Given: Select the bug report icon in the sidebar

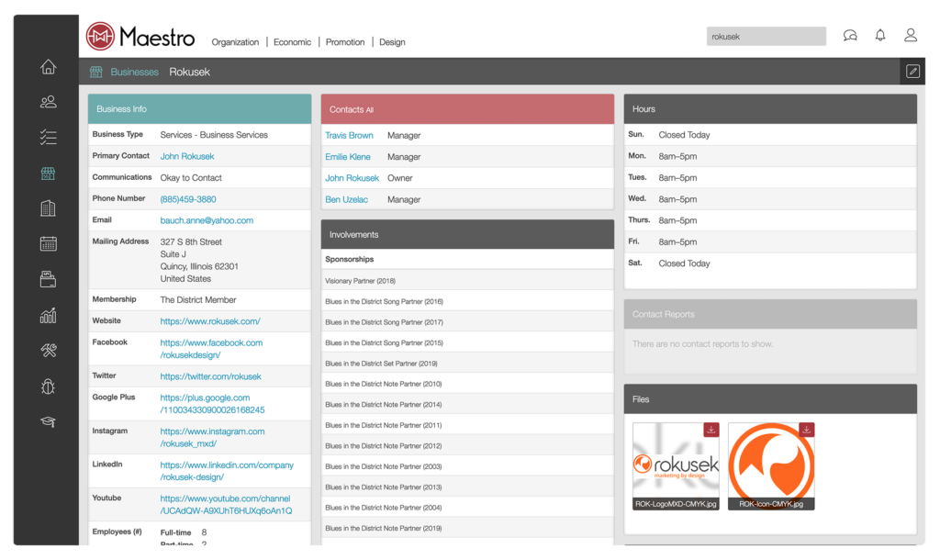Looking at the screenshot, I should pyautogui.click(x=48, y=386).
